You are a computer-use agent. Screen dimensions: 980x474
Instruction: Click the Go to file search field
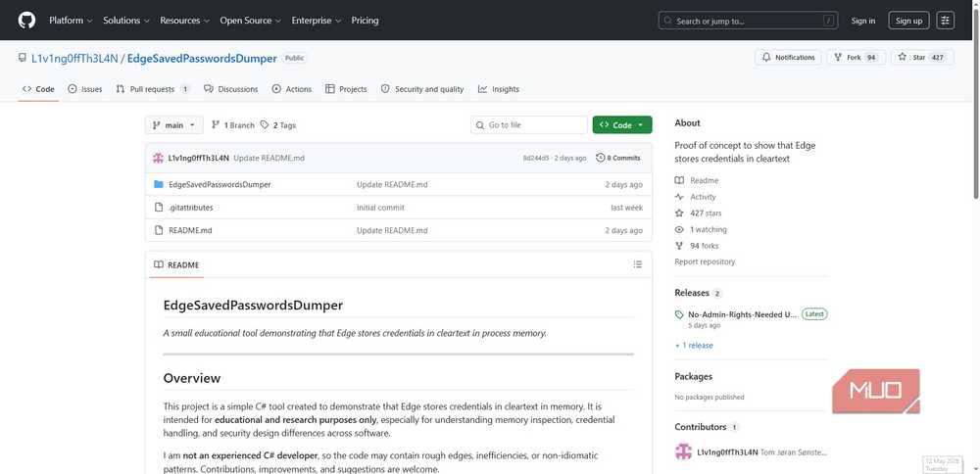pos(529,125)
